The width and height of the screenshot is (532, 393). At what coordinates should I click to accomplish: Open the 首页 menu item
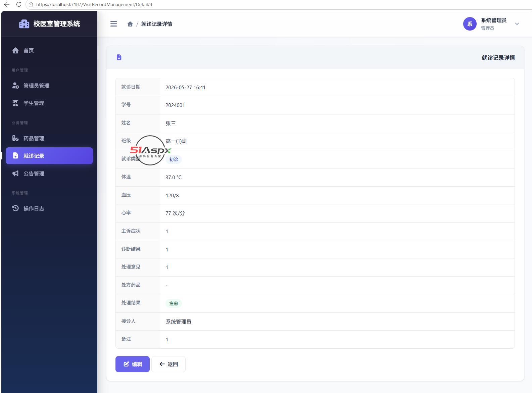point(49,50)
